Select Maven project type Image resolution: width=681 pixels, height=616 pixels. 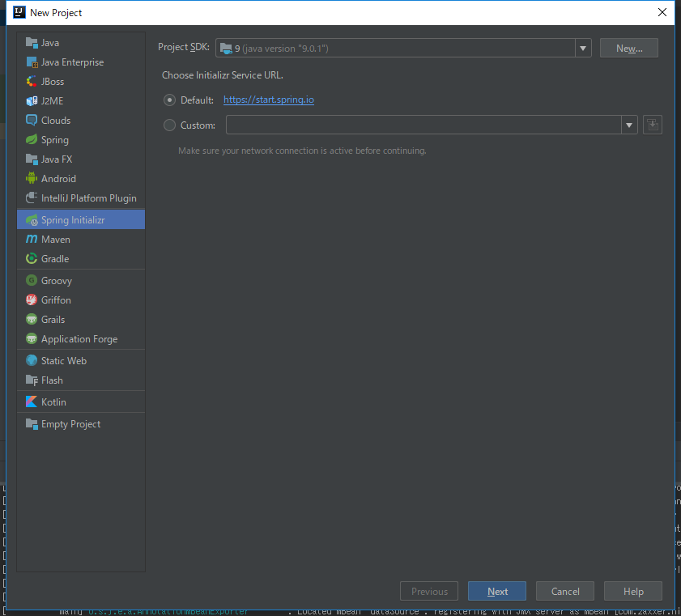[81, 239]
